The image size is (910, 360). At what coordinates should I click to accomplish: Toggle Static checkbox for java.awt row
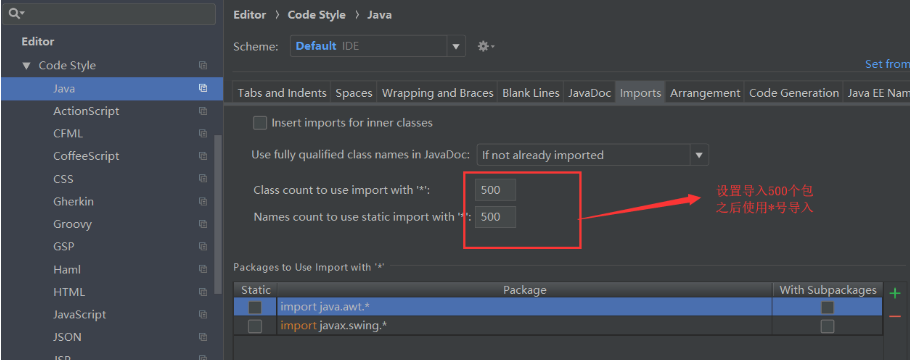[x=255, y=307]
